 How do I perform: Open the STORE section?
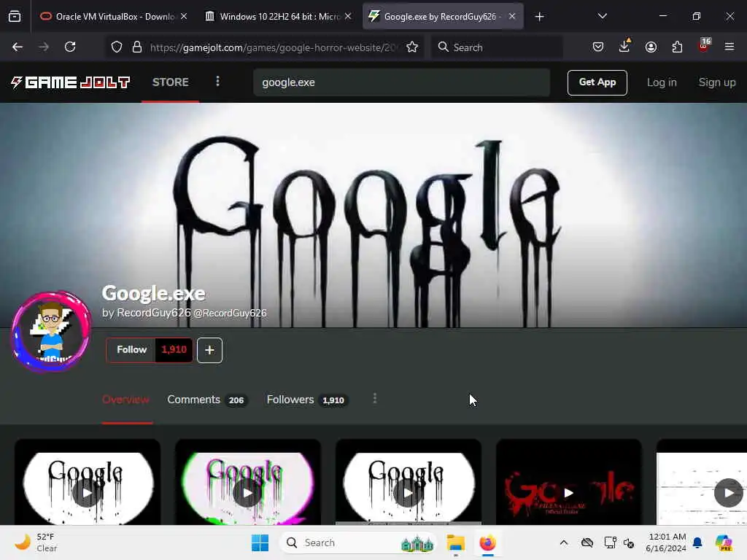(x=170, y=82)
